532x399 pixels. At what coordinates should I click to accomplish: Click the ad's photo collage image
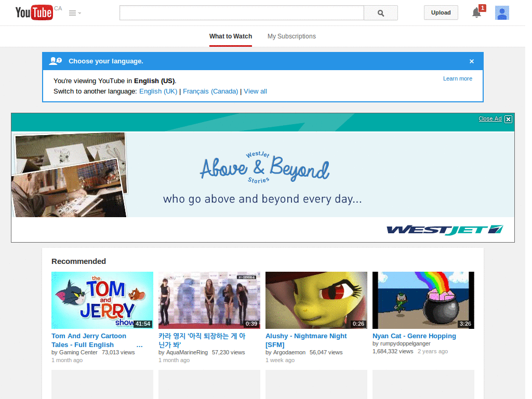click(69, 175)
